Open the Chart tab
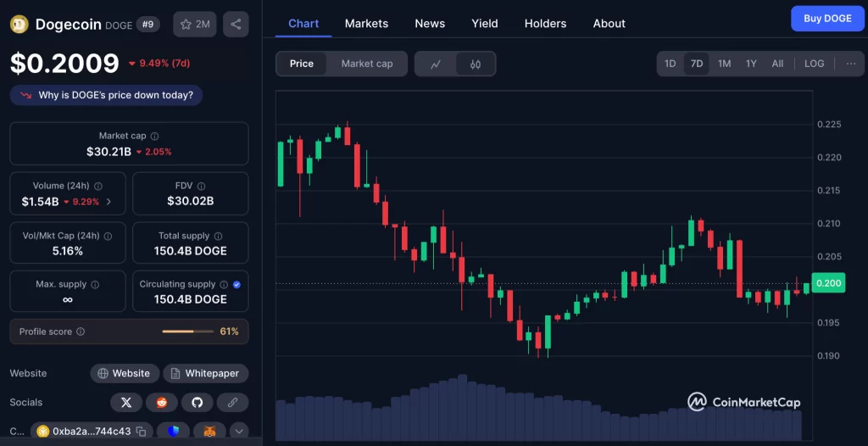 [303, 24]
